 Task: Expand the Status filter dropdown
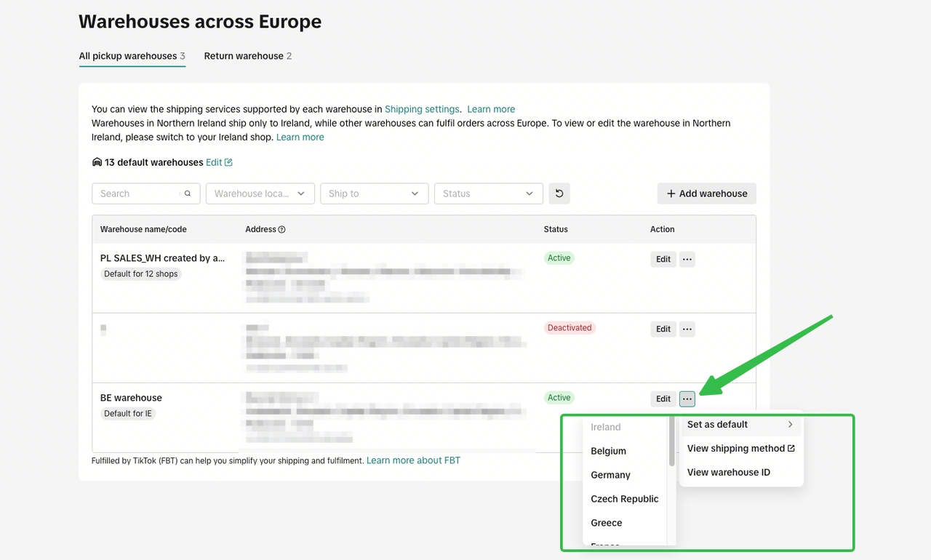pos(489,193)
